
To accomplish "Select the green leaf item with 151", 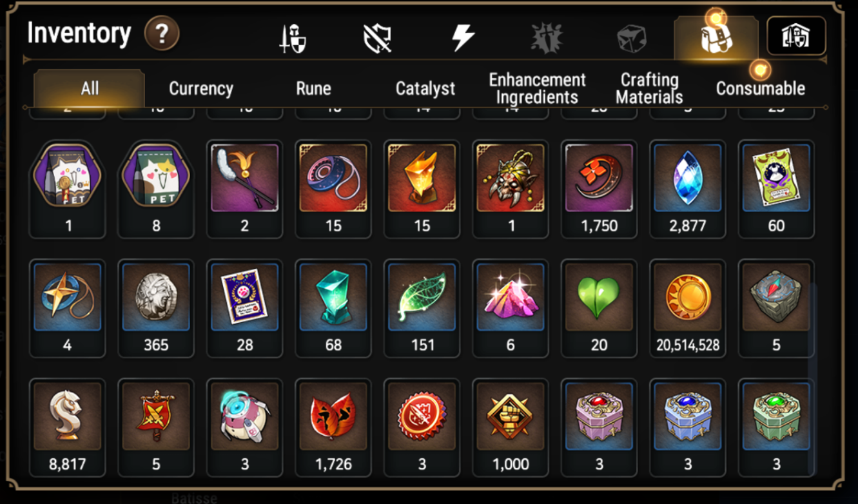I will click(422, 308).
